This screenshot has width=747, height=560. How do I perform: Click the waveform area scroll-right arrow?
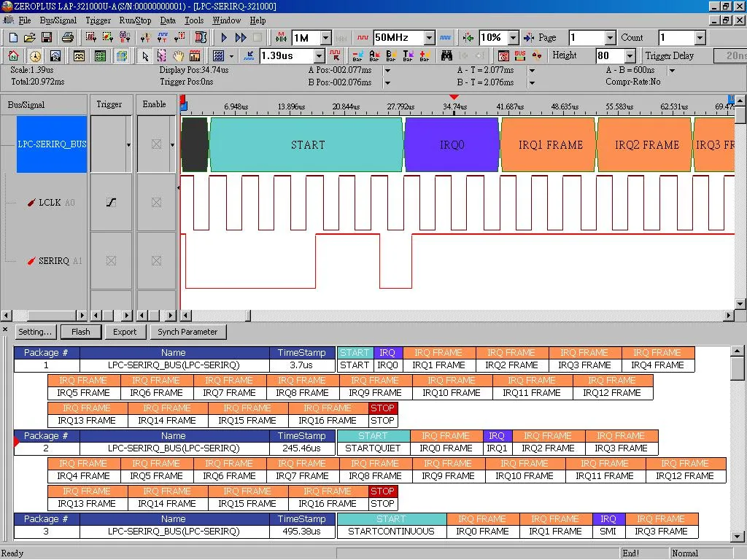tap(729, 315)
